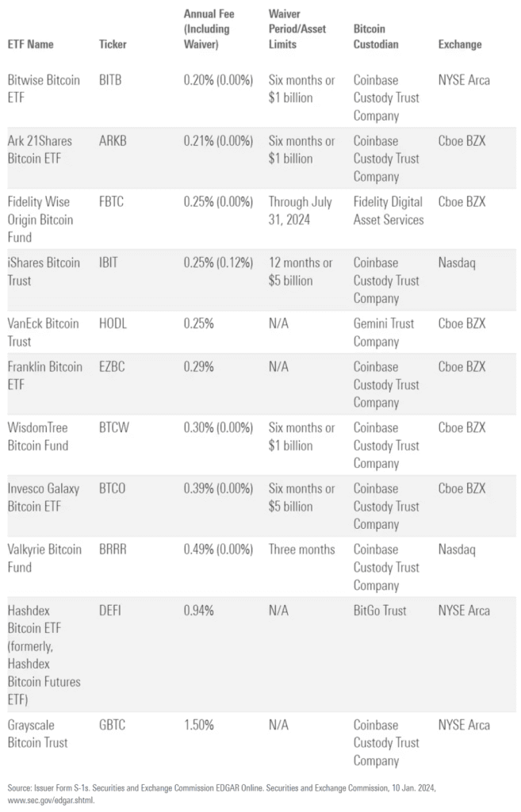Select the Invesco Galaxy Bitcoin ETF cell
521x812 pixels.
coord(44,497)
